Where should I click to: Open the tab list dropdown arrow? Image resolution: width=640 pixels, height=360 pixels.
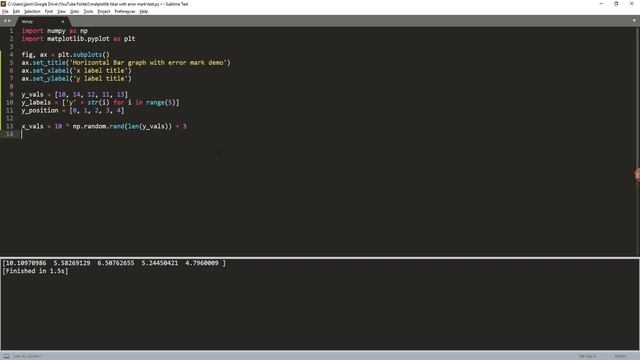[x=634, y=20]
